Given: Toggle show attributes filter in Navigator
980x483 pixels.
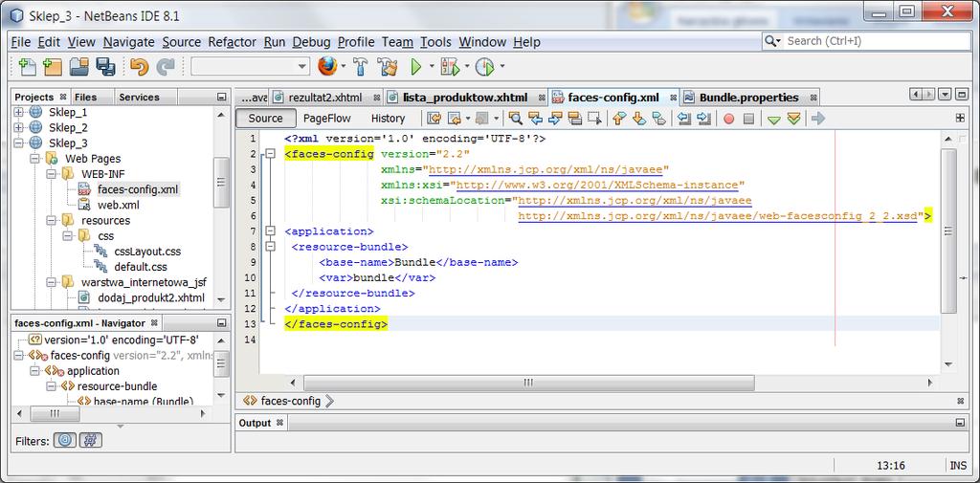Looking at the screenshot, I should click(65, 441).
